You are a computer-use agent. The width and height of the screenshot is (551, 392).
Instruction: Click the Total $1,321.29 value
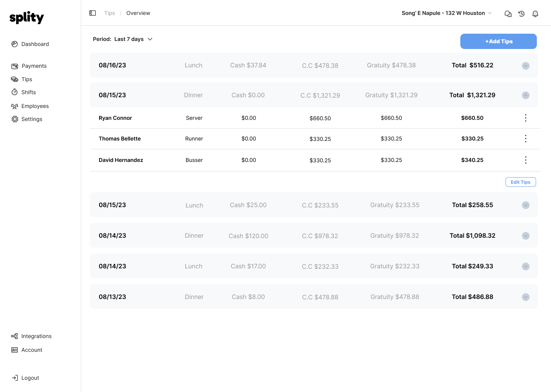click(x=473, y=95)
